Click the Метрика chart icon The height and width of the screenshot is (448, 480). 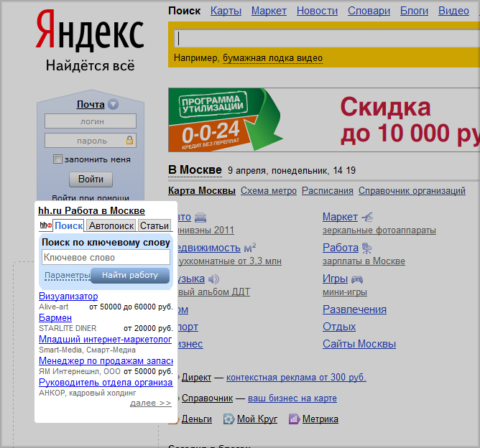click(x=294, y=419)
